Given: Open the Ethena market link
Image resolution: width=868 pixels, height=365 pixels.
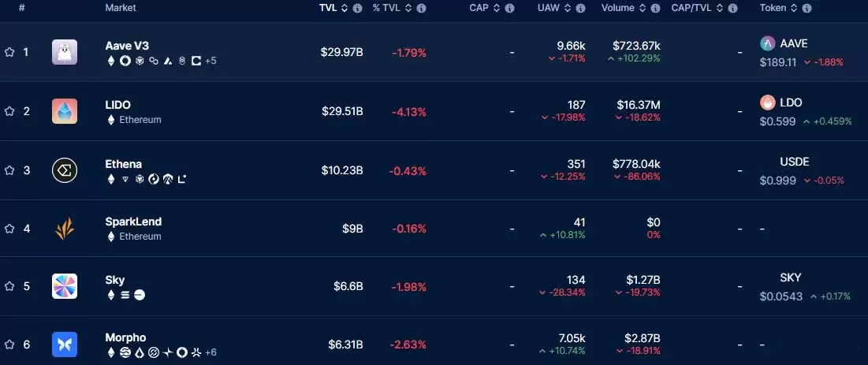Looking at the screenshot, I should pos(123,164).
